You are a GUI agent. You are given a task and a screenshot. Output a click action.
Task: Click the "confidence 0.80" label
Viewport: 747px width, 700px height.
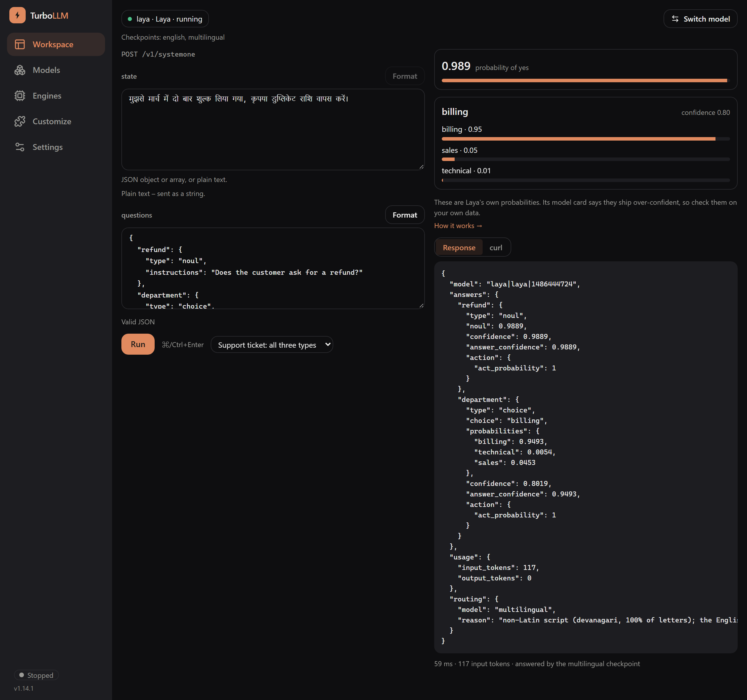pos(705,112)
